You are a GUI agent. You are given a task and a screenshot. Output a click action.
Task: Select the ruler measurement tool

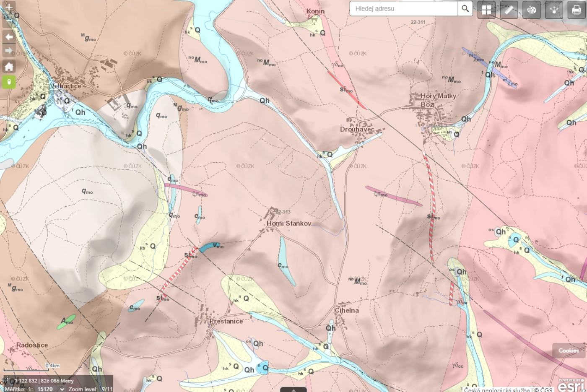[509, 10]
